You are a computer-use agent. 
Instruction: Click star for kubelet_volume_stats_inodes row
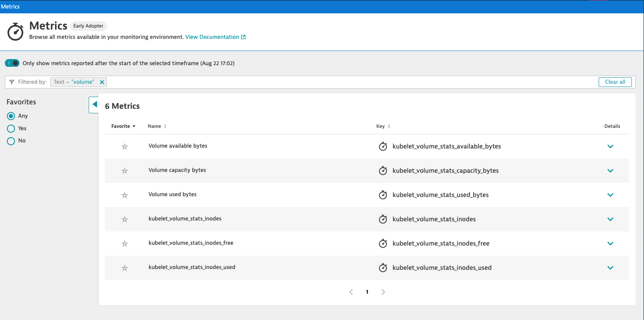[125, 219]
